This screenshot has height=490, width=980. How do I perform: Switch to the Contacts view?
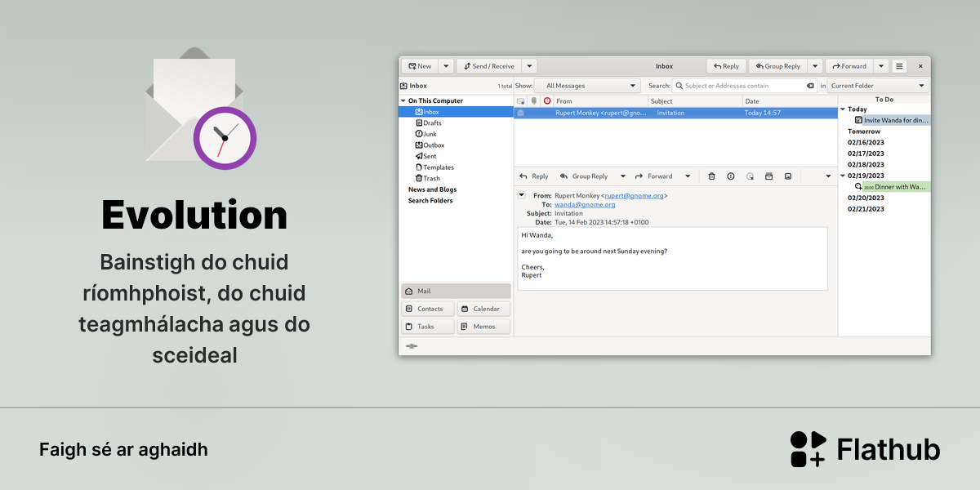[x=428, y=309]
